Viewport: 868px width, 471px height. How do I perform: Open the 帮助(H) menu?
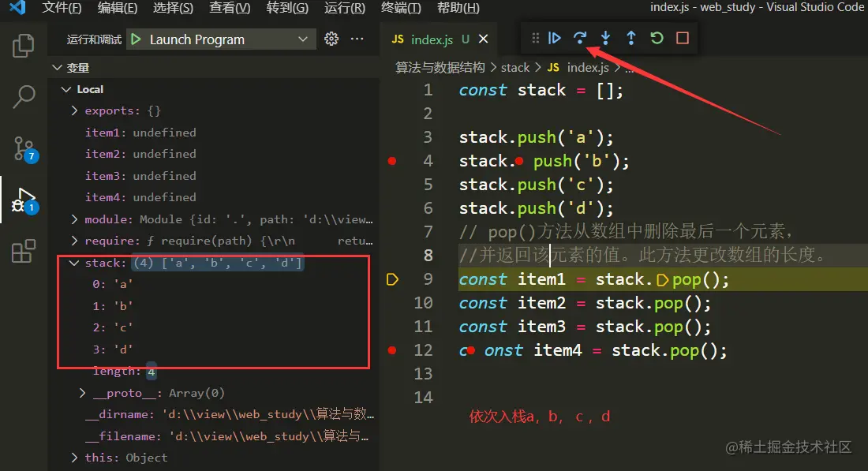(458, 8)
